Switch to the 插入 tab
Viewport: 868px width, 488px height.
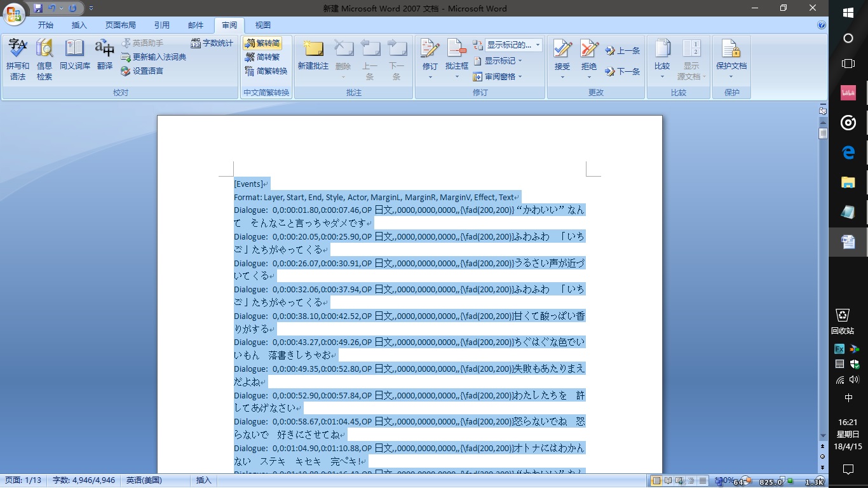pyautogui.click(x=79, y=25)
